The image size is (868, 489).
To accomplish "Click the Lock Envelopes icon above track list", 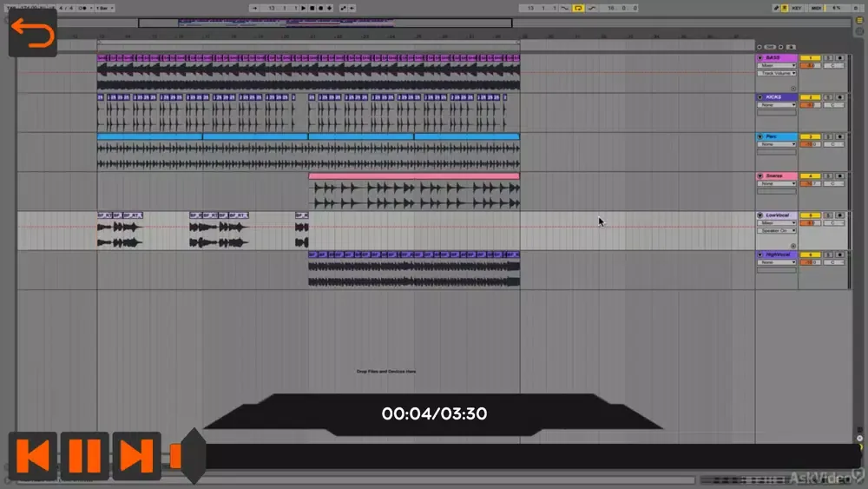I will click(x=791, y=47).
